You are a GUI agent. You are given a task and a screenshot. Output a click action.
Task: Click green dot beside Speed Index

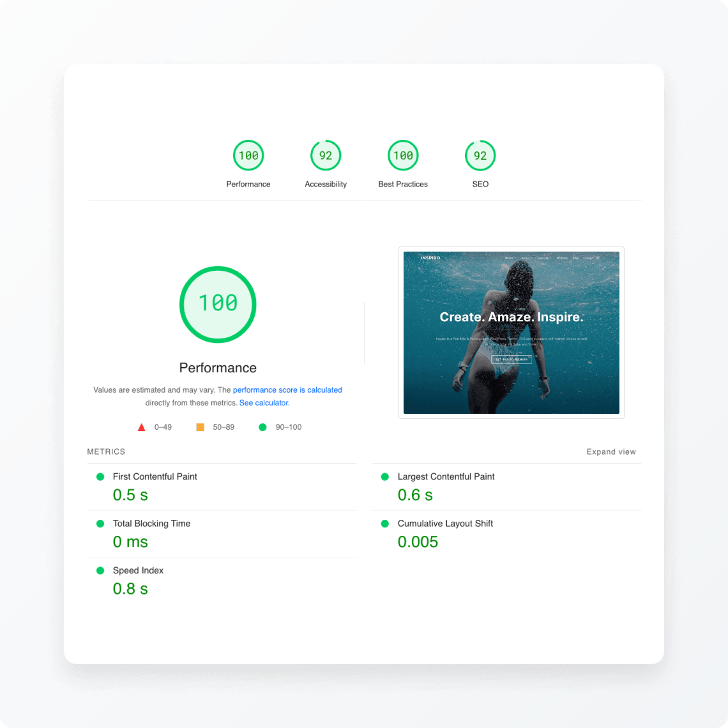pyautogui.click(x=100, y=571)
